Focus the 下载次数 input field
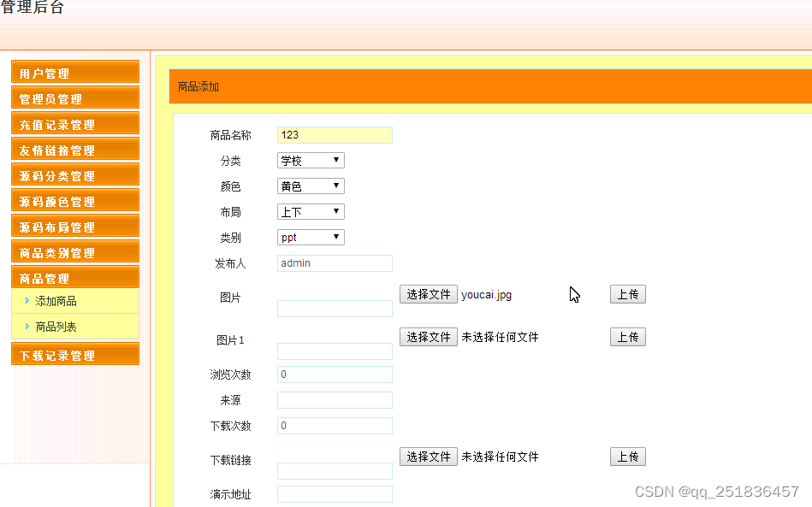The height and width of the screenshot is (507, 812). point(335,426)
